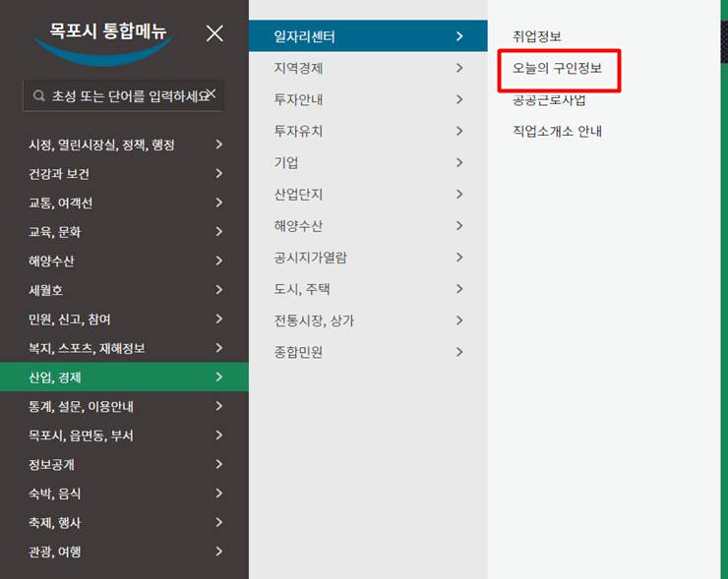Click the magnifier icon in the search box

coord(39,96)
